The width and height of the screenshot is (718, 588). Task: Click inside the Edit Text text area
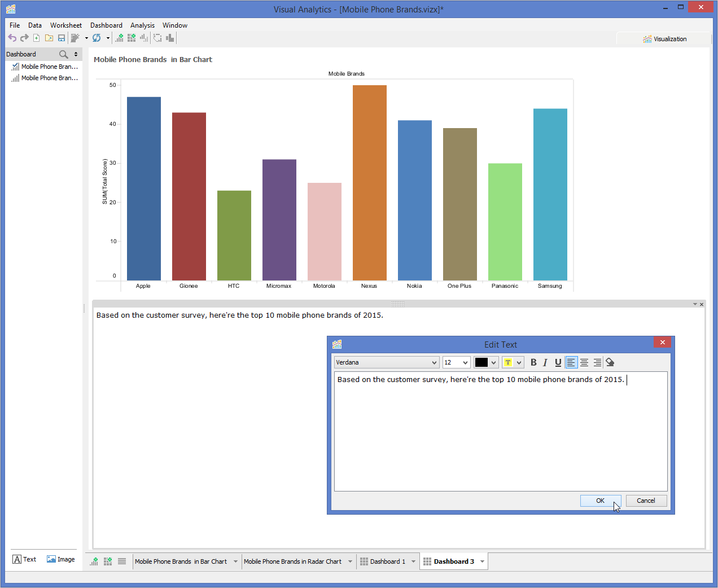pyautogui.click(x=501, y=431)
